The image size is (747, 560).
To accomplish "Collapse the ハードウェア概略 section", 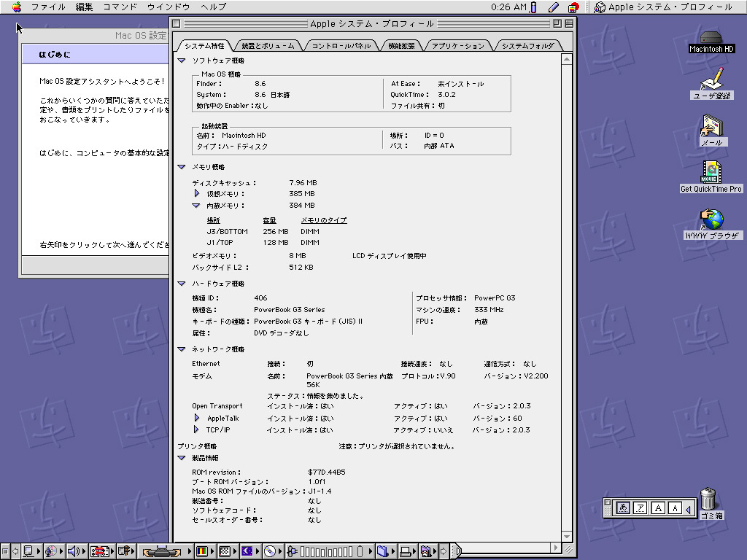I will pyautogui.click(x=181, y=284).
